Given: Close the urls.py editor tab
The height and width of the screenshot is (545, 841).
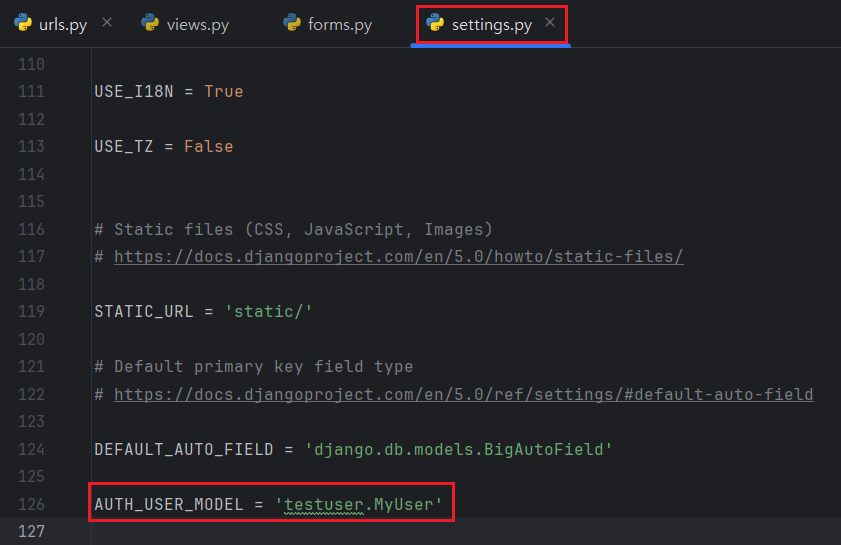Looking at the screenshot, I should click(107, 22).
